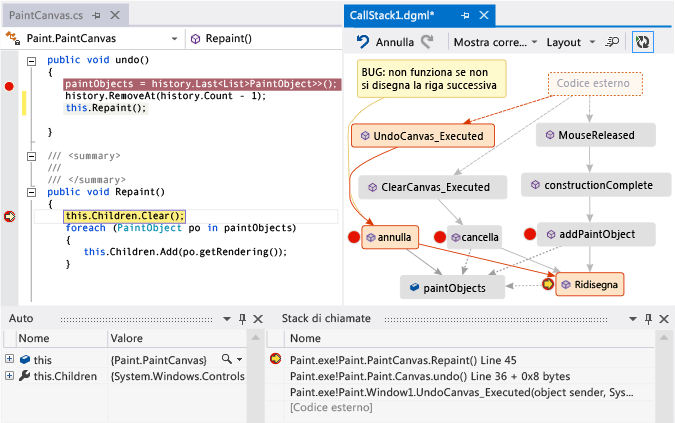Viewport: 675px width, 423px height.
Task: Select the UndoCanvas_Executed node
Action: pos(421,135)
